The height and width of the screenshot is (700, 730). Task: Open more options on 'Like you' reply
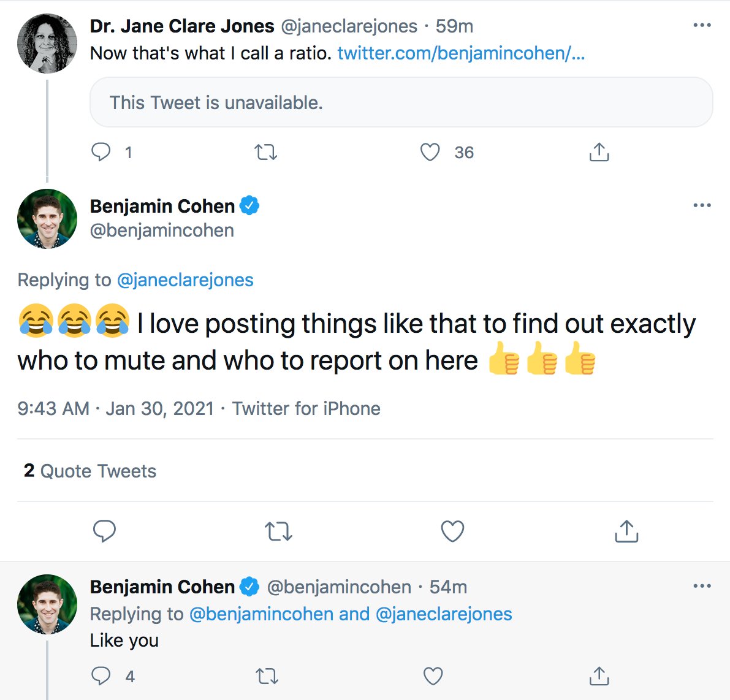tap(702, 587)
